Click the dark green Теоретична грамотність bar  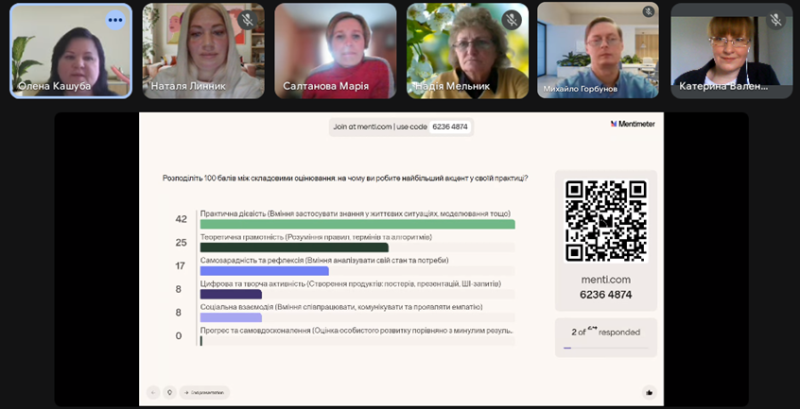294,247
